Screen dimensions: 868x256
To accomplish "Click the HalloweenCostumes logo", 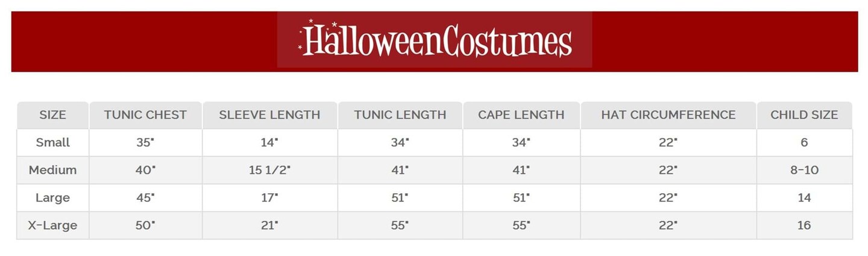I will point(435,40).
